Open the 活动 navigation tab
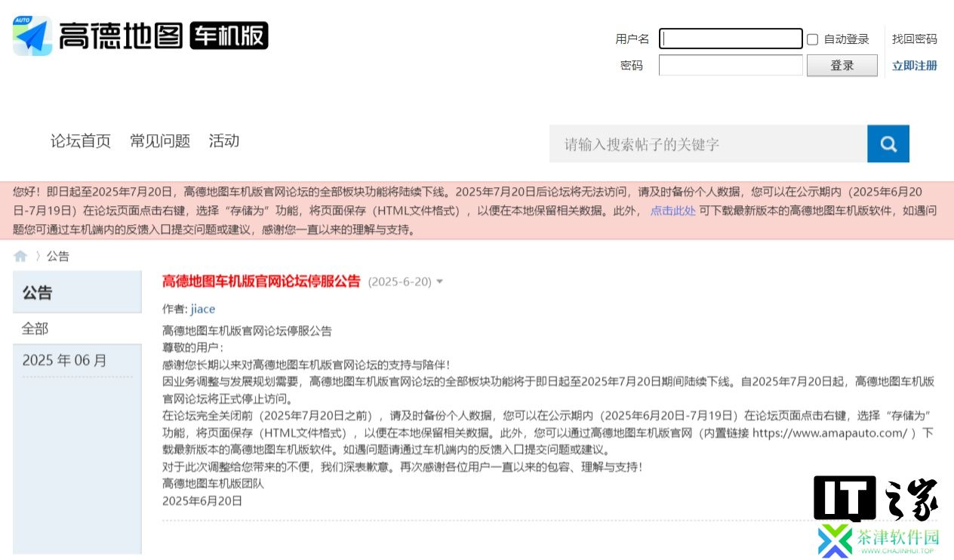This screenshot has height=560, width=954. coord(224,140)
